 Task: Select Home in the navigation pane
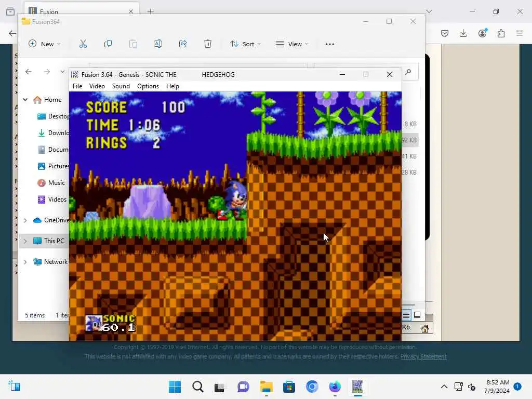tap(47, 100)
